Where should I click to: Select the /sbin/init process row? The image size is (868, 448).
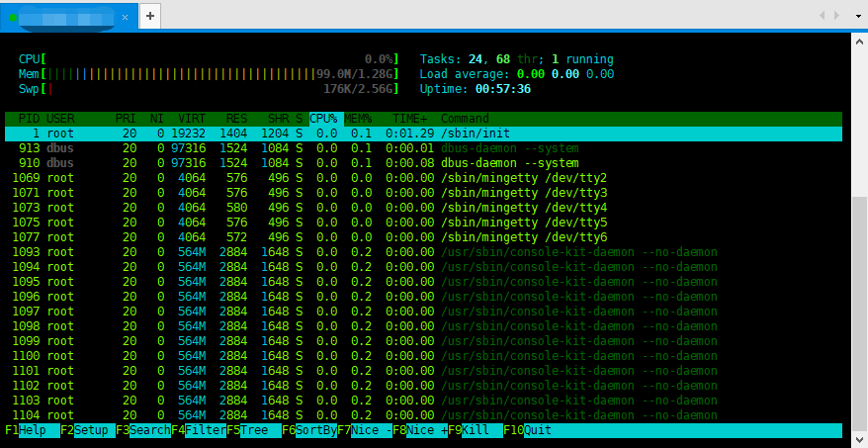423,134
